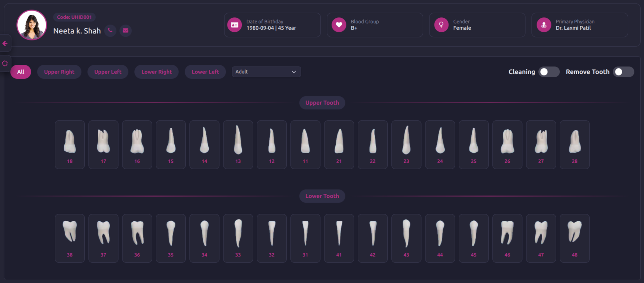Click the Blood Group heart icon
This screenshot has height=283, width=644.
[x=339, y=25]
